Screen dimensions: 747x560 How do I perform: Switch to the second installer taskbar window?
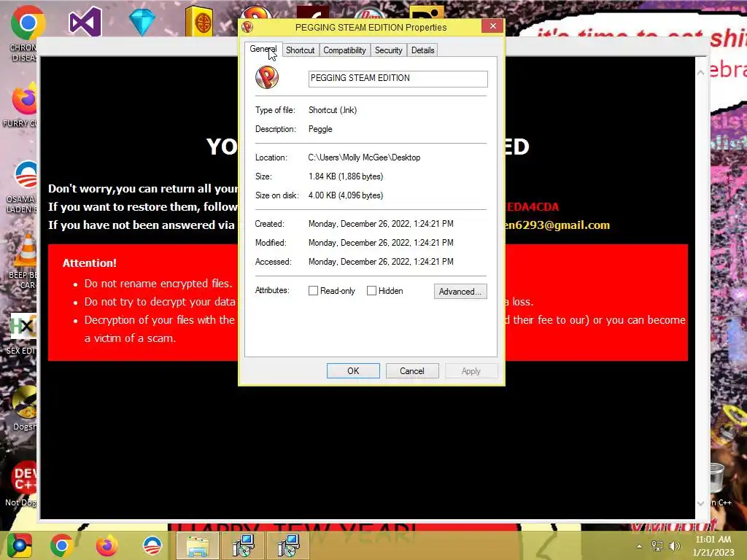(x=288, y=545)
